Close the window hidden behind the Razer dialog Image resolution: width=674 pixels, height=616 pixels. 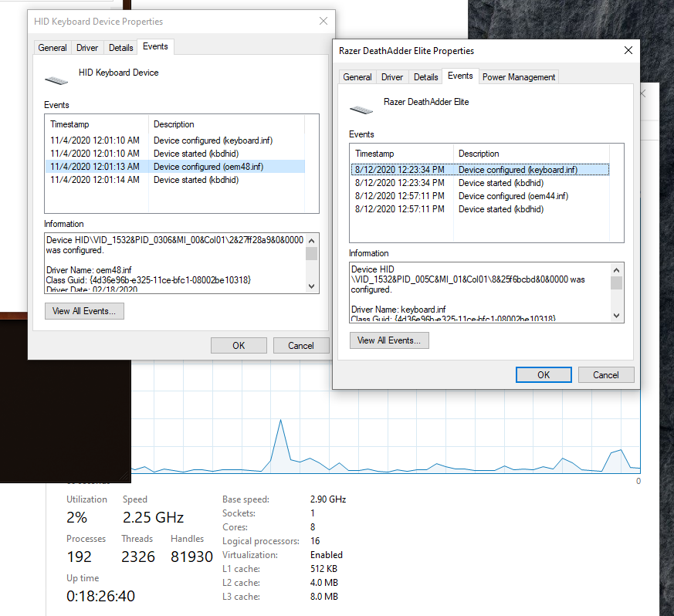(643, 93)
